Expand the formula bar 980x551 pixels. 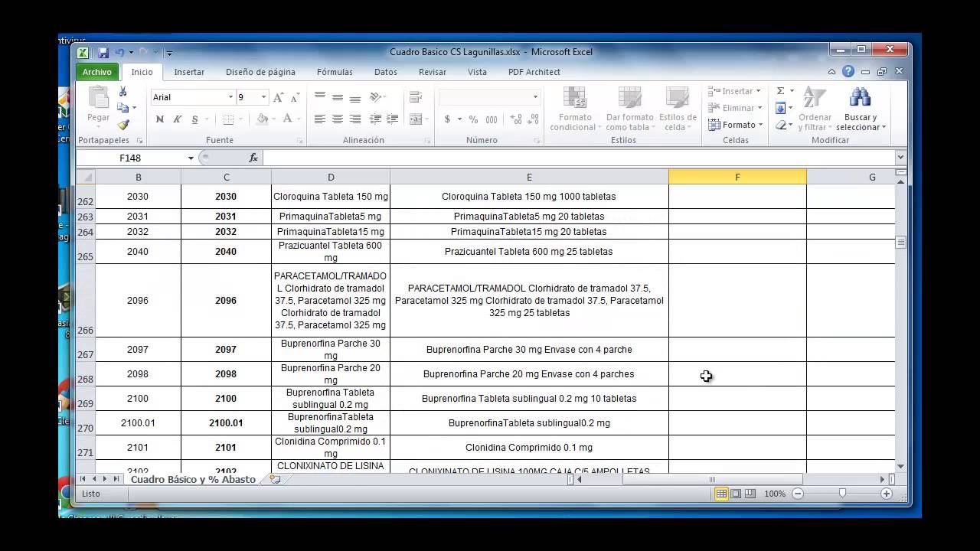tap(900, 158)
